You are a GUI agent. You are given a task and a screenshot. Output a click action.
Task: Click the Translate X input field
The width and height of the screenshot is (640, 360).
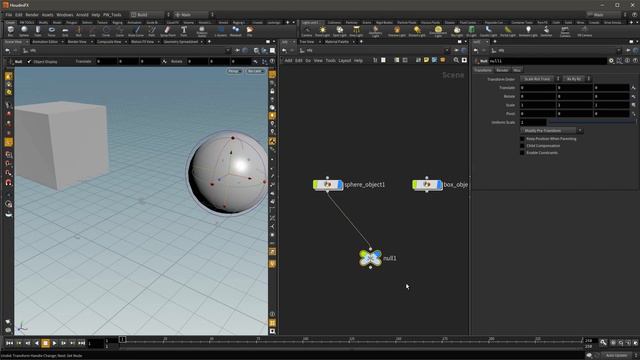[x=538, y=88]
